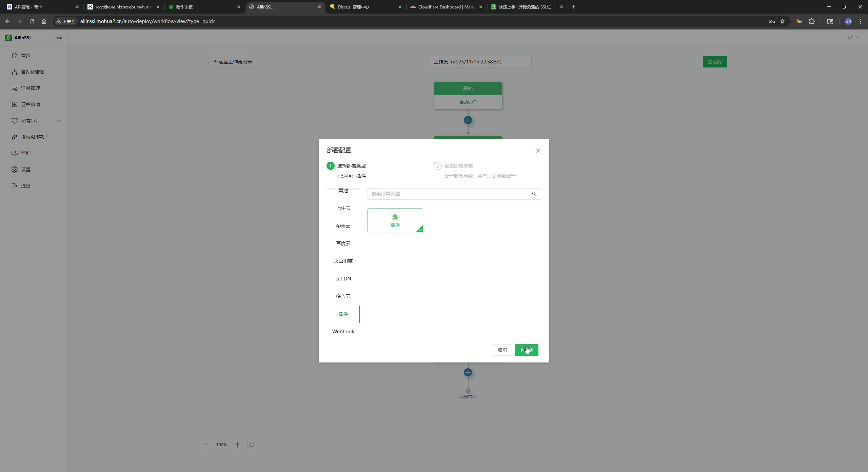Zoom out workflow canvas with minus icon
Image resolution: width=868 pixels, height=472 pixels.
[206, 445]
